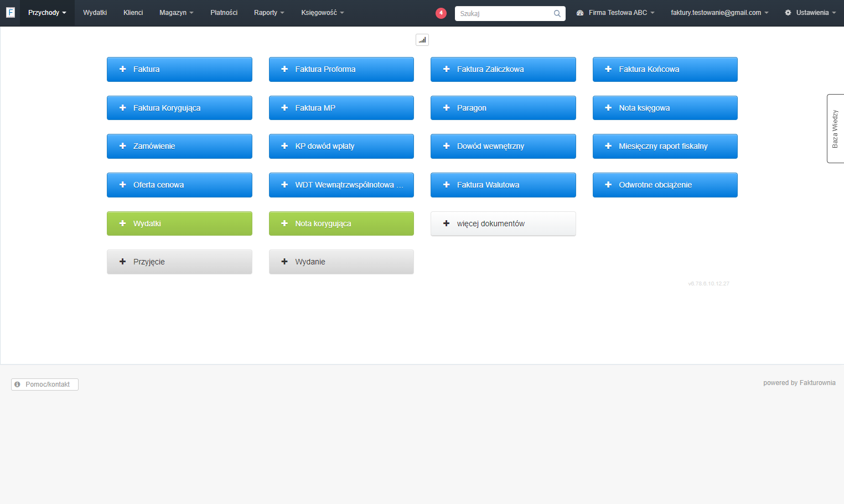Click the plus icon on Faktura Proforma
844x504 pixels.
(284, 69)
